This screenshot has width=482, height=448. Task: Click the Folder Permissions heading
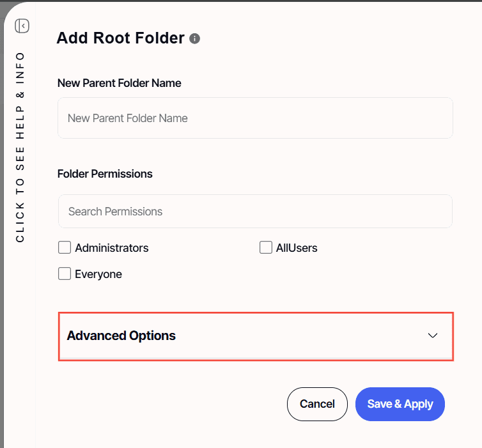pyautogui.click(x=105, y=174)
